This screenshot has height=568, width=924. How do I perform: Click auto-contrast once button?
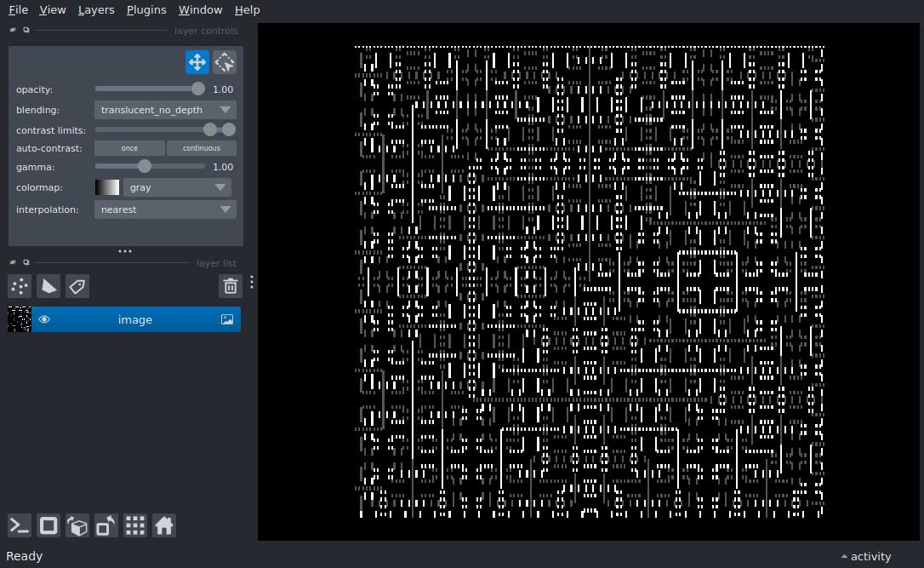click(x=129, y=148)
